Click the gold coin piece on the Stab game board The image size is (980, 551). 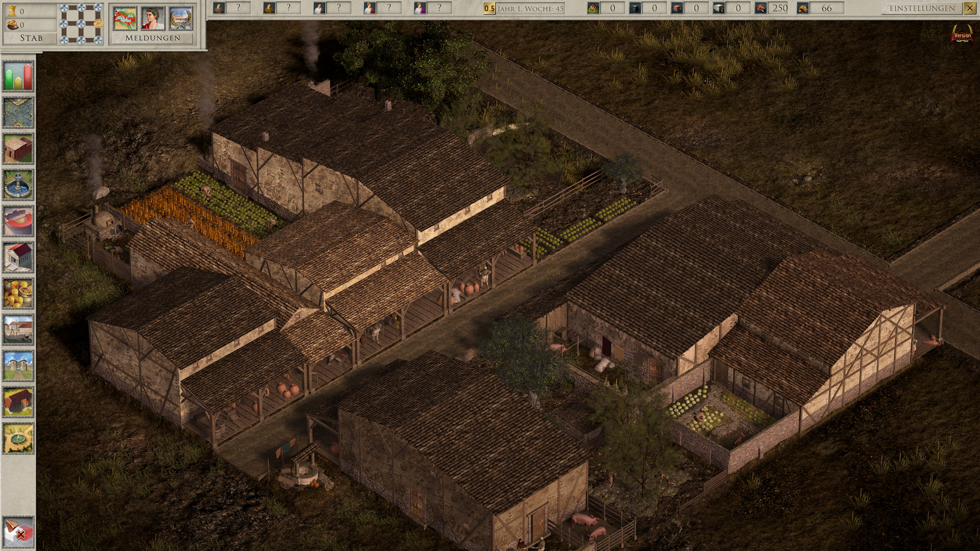point(99,24)
